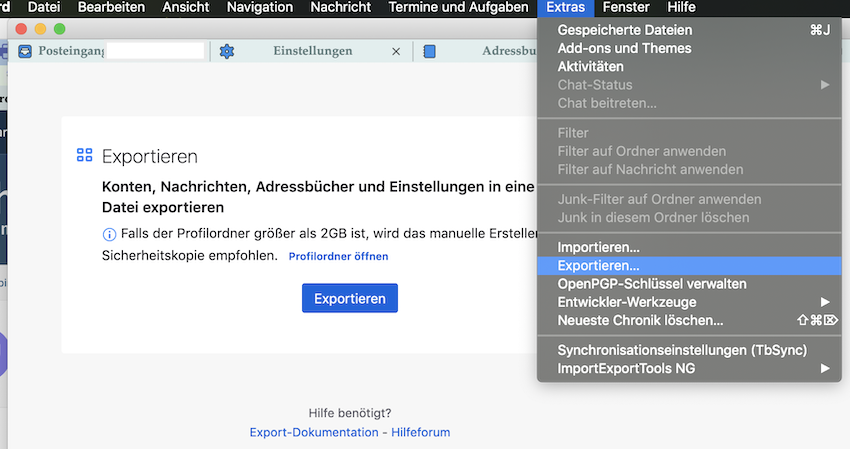Click the Einstellungen gear tab icon
Viewport: 850px width, 449px height.
(227, 52)
